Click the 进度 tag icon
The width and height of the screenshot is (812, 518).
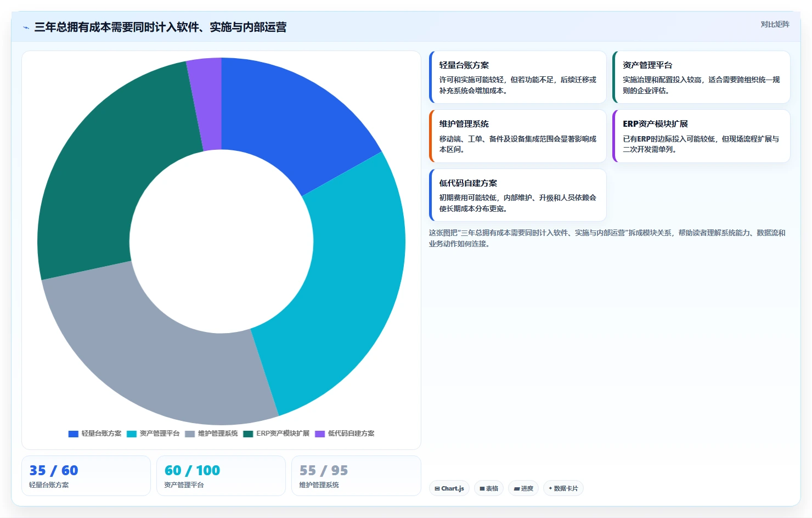click(517, 488)
